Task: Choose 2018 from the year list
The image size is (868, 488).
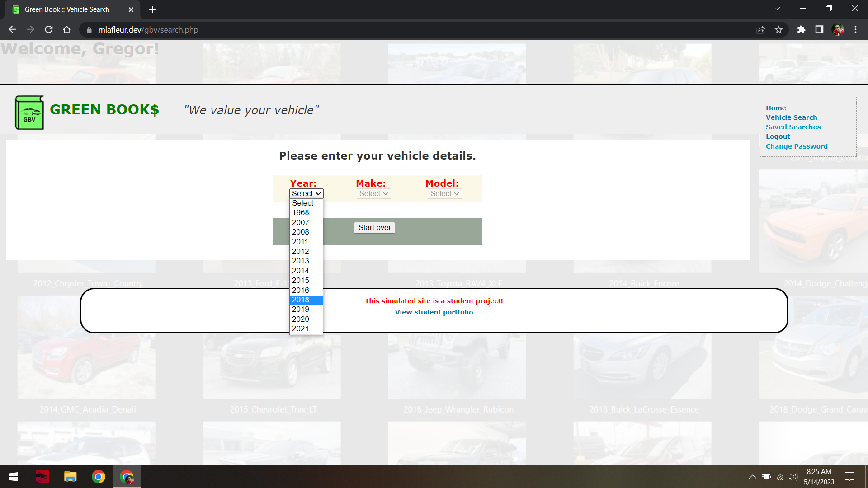Action: pos(301,300)
